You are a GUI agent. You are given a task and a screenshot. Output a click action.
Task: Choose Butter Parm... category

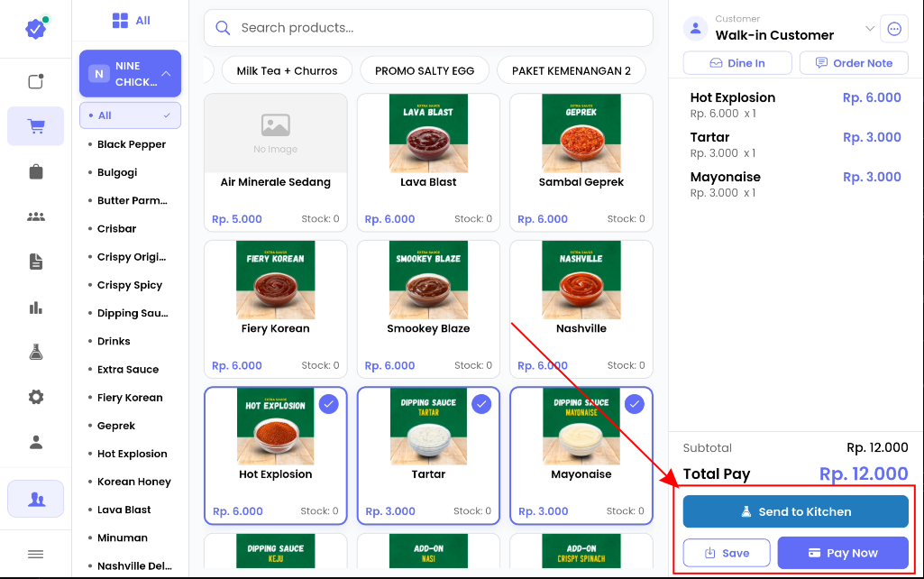pyautogui.click(x=132, y=200)
